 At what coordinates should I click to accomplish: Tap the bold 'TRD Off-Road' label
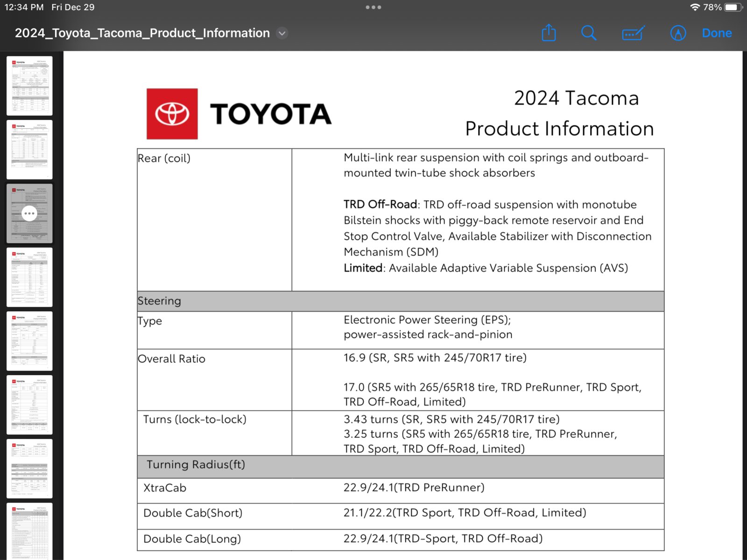pos(380,204)
